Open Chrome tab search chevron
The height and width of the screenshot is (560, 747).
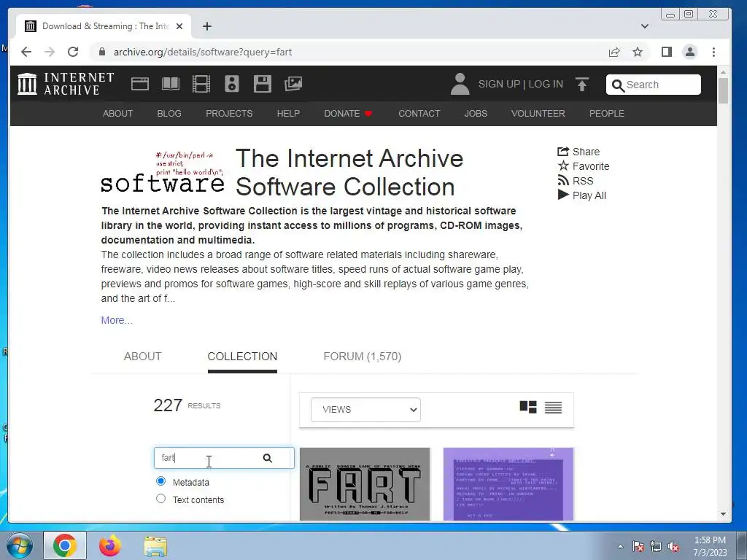pos(645,26)
